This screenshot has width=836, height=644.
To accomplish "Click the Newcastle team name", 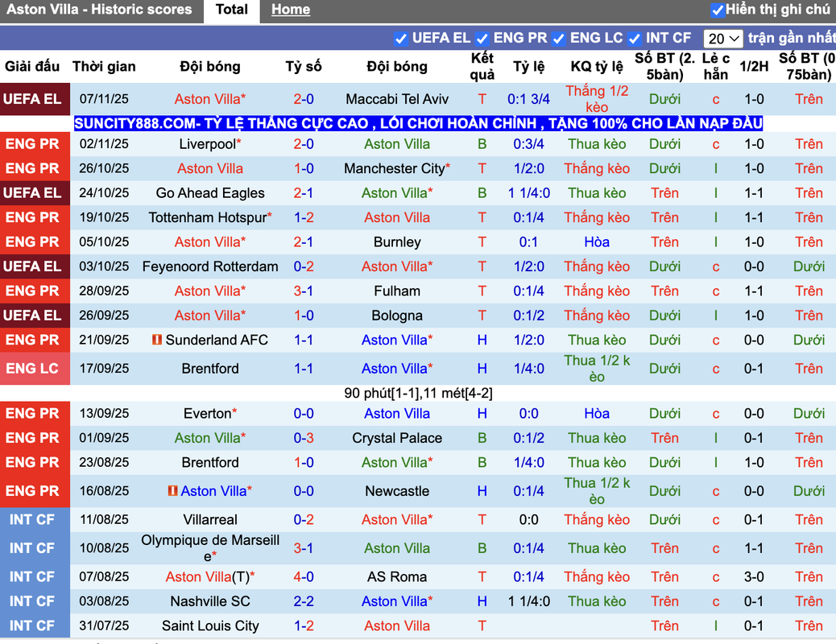I will click(397, 491).
